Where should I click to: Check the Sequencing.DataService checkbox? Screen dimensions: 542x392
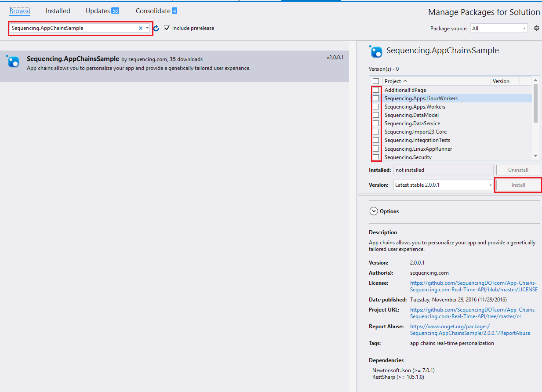point(376,123)
